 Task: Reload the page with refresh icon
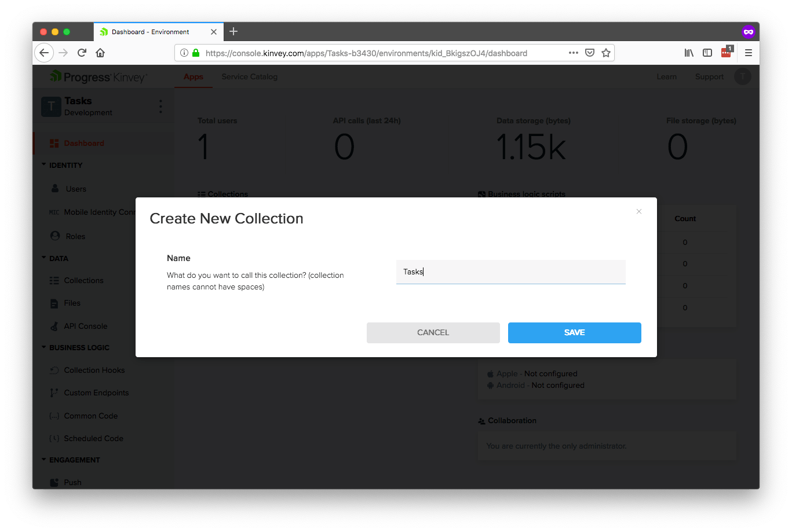[82, 53]
